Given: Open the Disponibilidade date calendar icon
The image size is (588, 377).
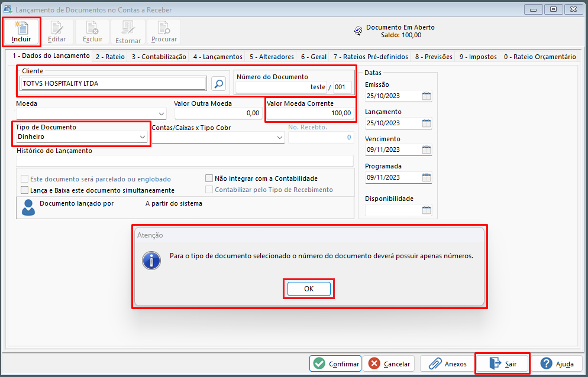Looking at the screenshot, I should pos(427,210).
